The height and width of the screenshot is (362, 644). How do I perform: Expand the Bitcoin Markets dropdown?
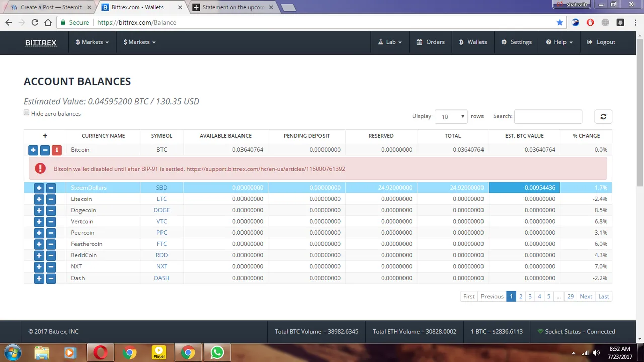pos(92,42)
